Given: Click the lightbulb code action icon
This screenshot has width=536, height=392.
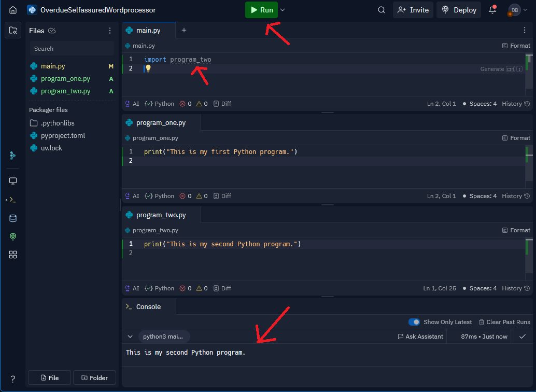Looking at the screenshot, I should 148,68.
